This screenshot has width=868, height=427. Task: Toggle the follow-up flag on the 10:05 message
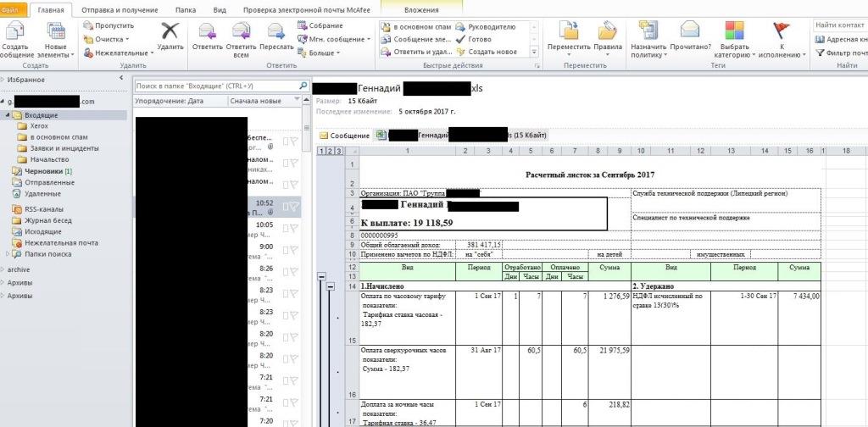click(x=294, y=229)
